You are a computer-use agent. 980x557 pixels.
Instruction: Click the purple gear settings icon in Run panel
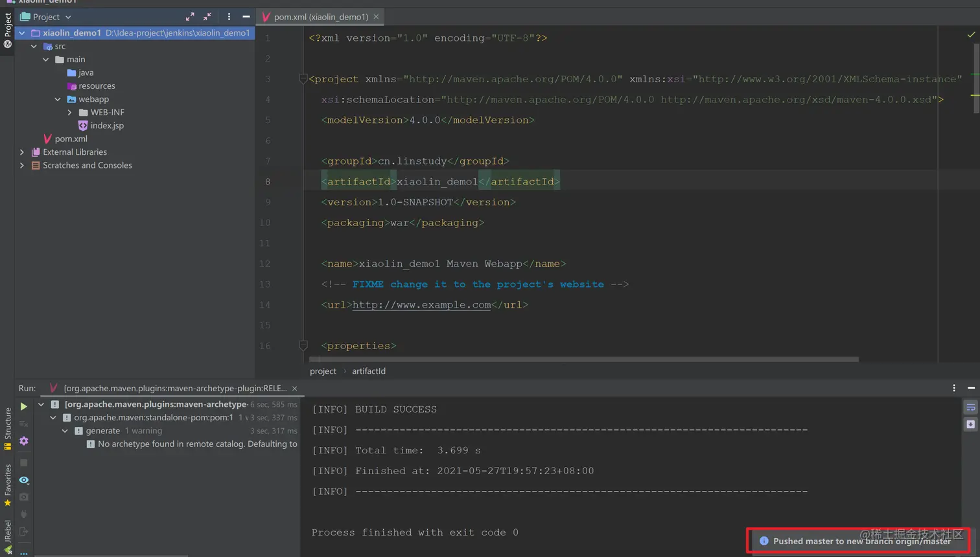[24, 441]
